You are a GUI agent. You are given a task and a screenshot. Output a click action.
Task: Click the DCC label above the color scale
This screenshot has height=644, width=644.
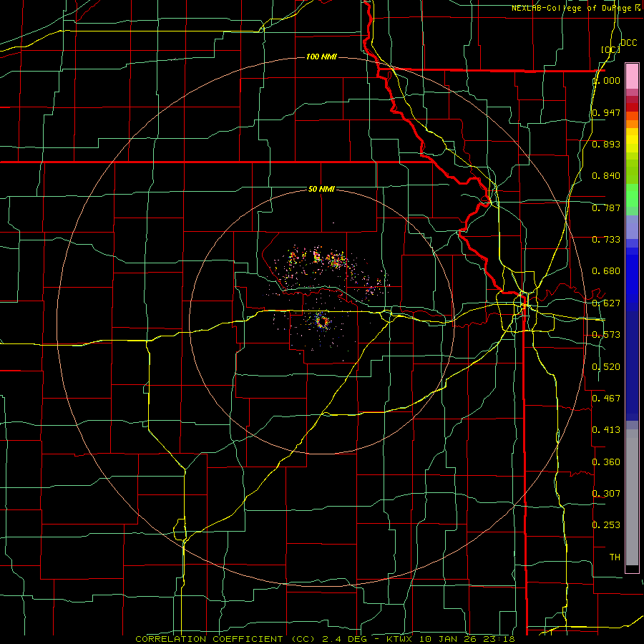pos(629,43)
